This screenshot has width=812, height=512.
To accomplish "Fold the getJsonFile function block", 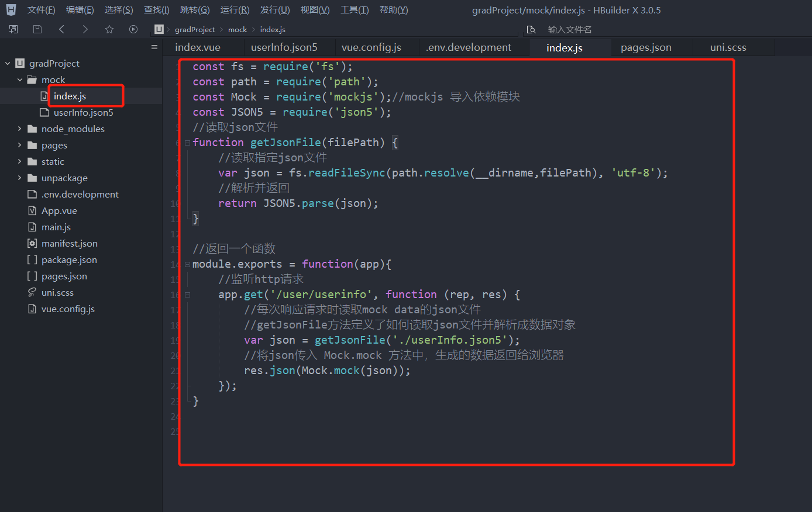I will click(x=187, y=143).
